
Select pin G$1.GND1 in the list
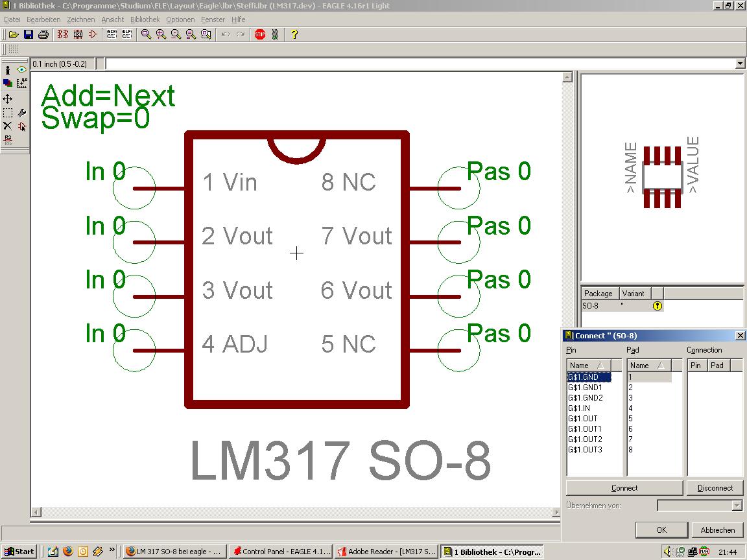click(x=585, y=387)
